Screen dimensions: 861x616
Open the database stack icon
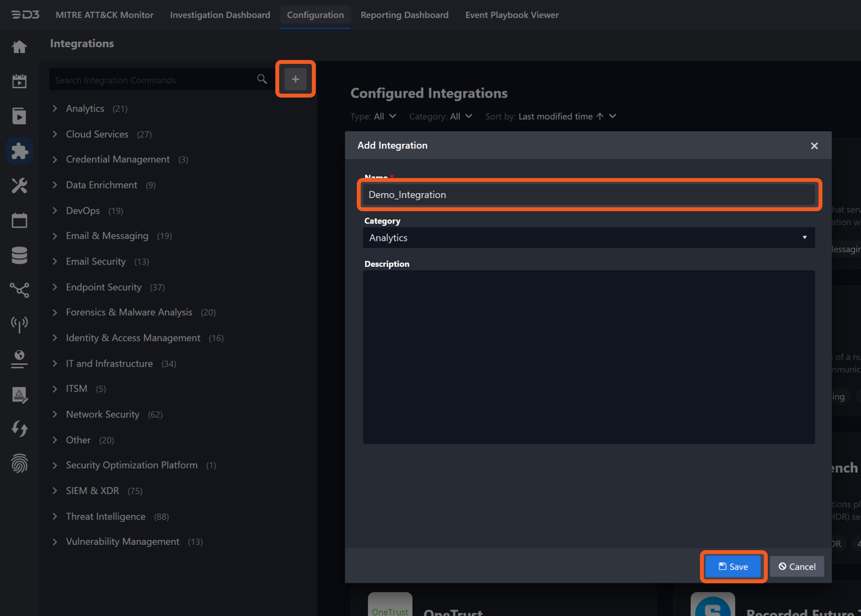point(20,255)
